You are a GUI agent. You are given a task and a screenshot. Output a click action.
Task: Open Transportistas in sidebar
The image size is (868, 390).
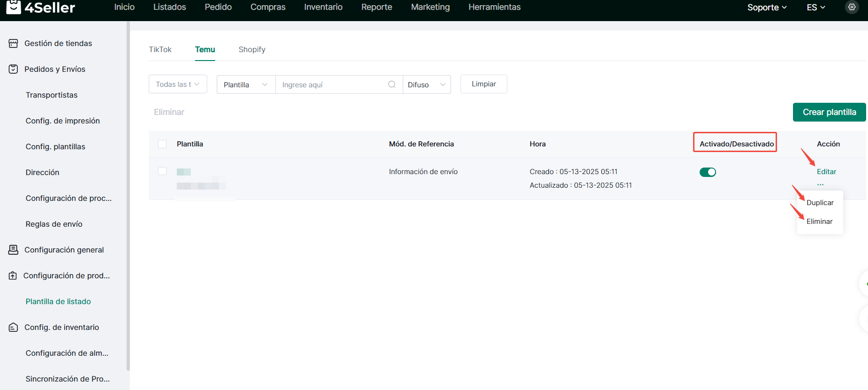pos(52,95)
